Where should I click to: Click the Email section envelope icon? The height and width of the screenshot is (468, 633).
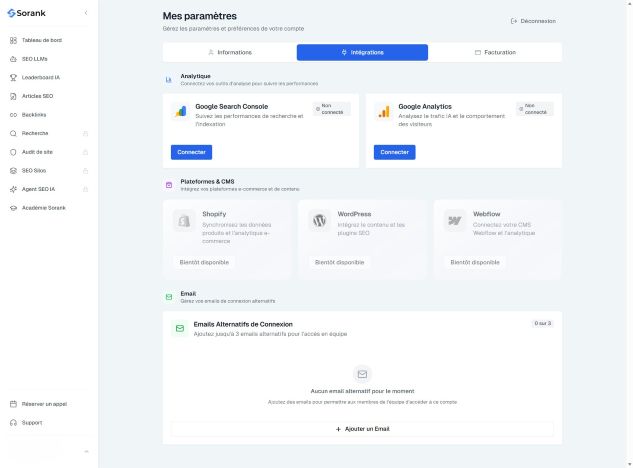[x=169, y=297]
